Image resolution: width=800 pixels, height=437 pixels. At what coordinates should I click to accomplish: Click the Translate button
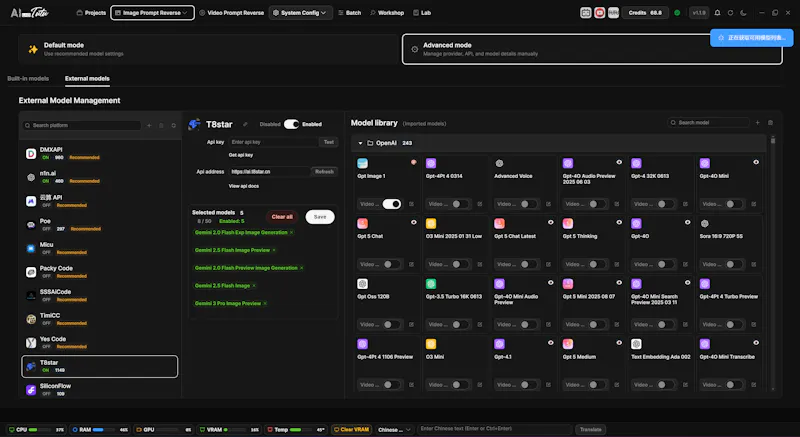click(x=591, y=429)
